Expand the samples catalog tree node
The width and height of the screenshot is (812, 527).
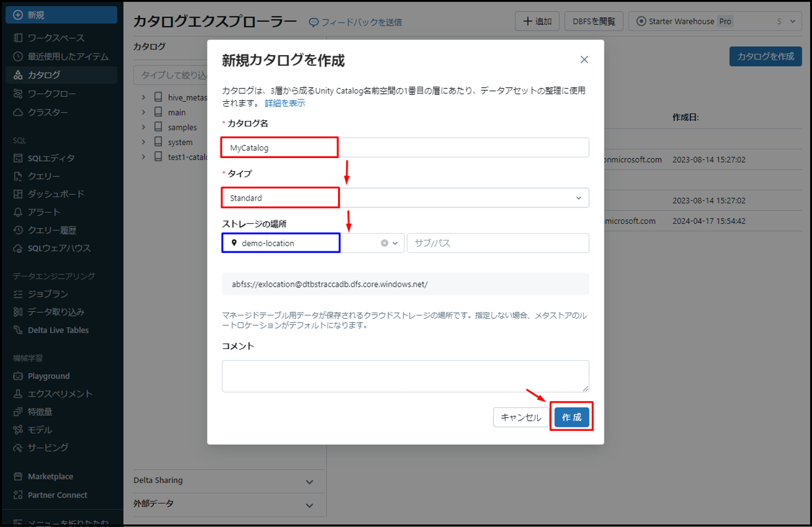click(x=144, y=127)
